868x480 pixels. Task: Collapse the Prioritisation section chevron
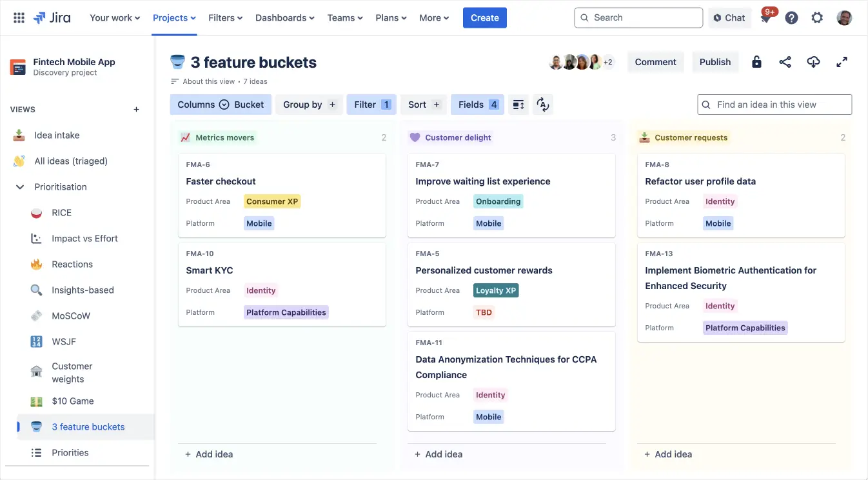[20, 187]
